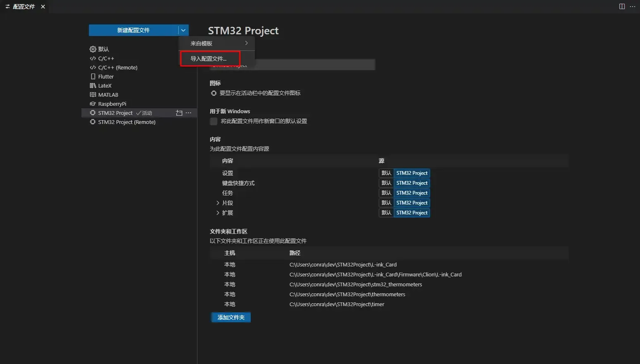This screenshot has width=640, height=364.
Task: Click the cap icon beside RaspberryPi
Action: pyautogui.click(x=93, y=104)
